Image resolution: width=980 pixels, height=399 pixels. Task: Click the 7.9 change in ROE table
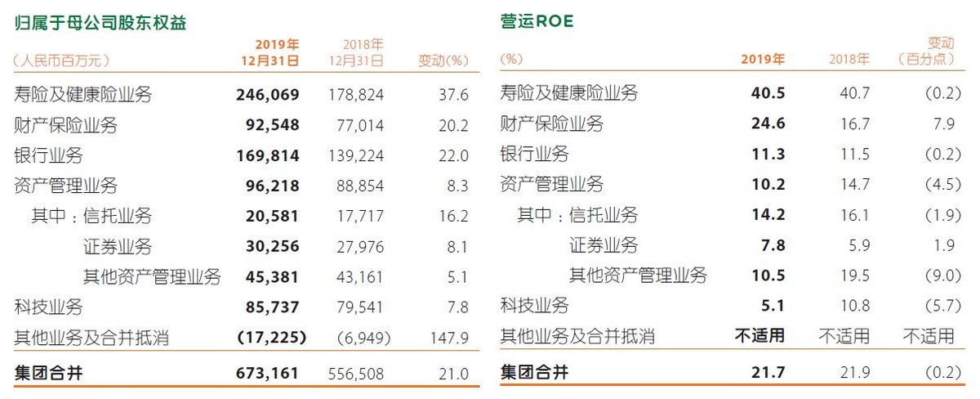(x=943, y=124)
